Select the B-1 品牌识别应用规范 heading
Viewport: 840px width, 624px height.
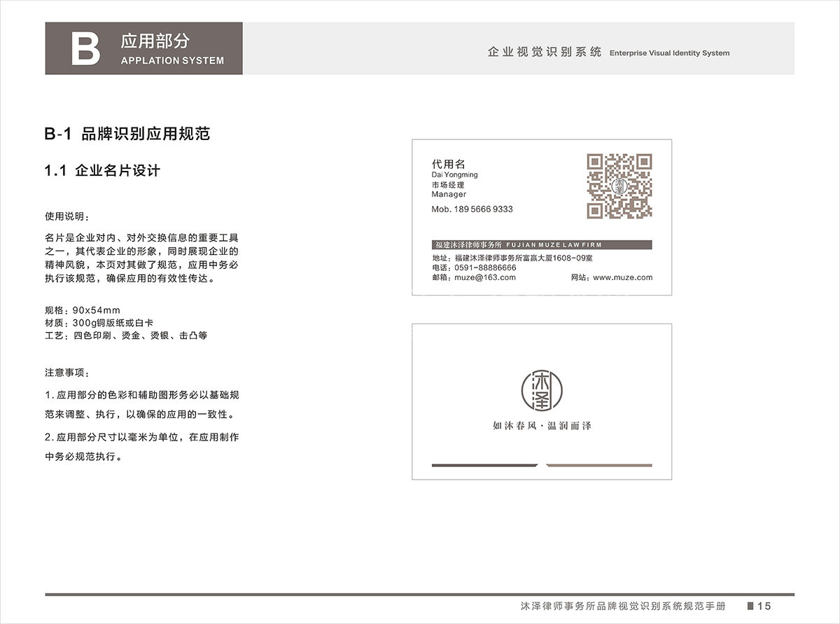coord(127,134)
